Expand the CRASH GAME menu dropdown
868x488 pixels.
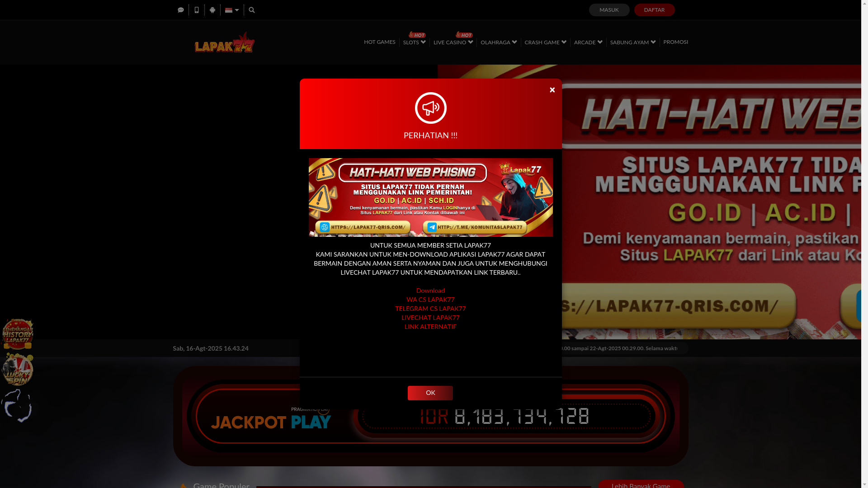(545, 42)
